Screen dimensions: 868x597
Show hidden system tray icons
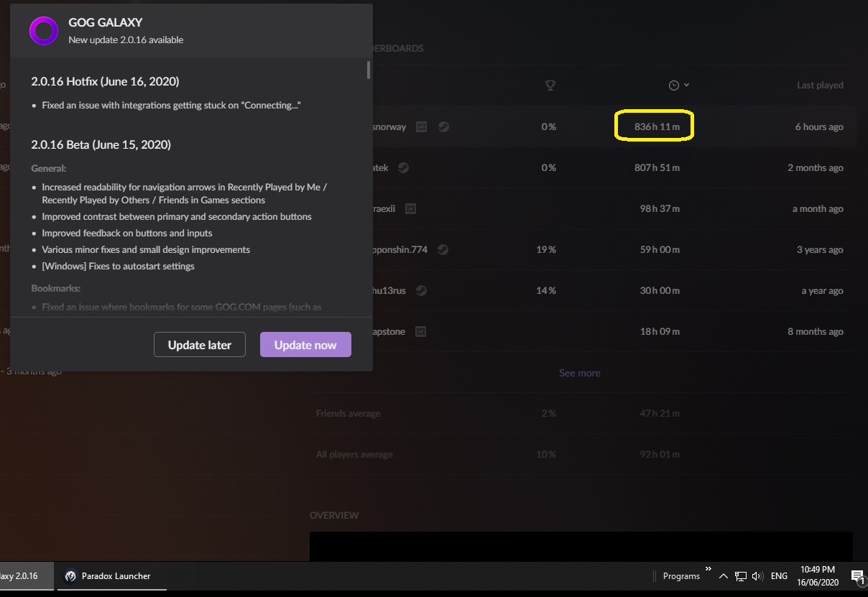click(723, 576)
